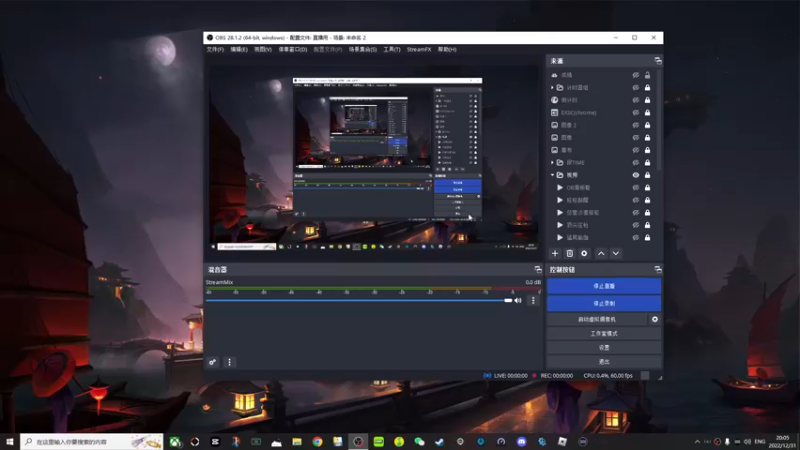This screenshot has height=450, width=800.
Task: Open the 停靠窗口(D) menu
Action: 293,49
